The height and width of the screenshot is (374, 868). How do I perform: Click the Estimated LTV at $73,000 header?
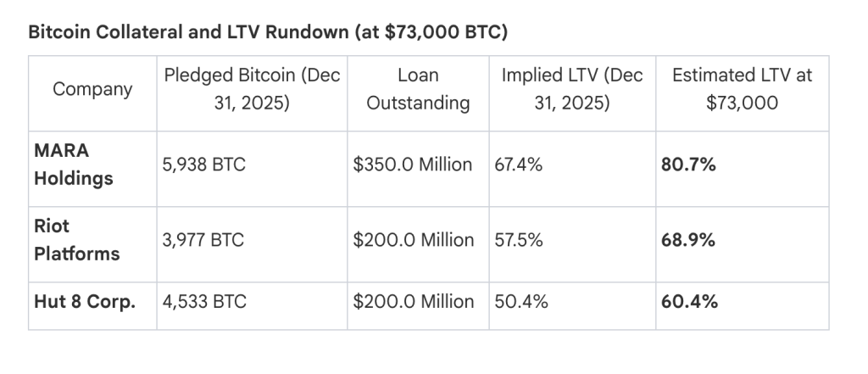pyautogui.click(x=742, y=89)
